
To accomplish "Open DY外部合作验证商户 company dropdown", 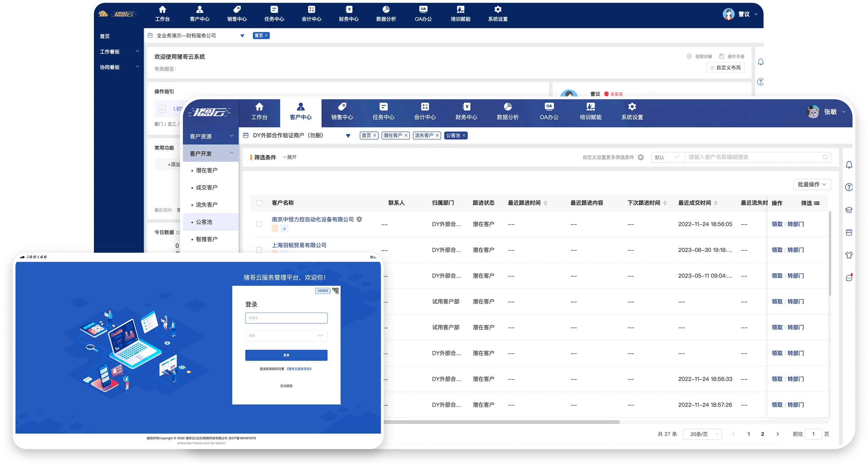I will (x=348, y=136).
